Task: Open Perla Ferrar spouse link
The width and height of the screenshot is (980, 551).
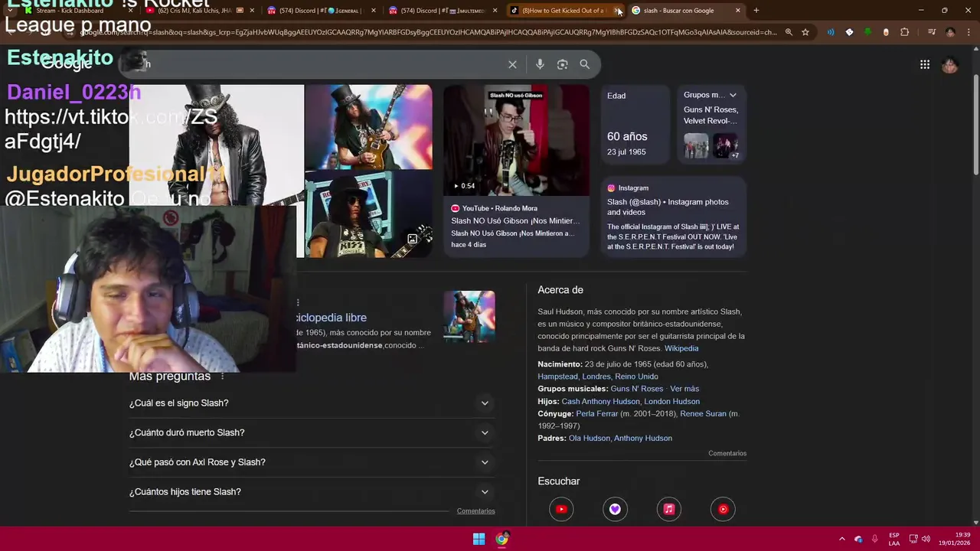Action: (596, 413)
